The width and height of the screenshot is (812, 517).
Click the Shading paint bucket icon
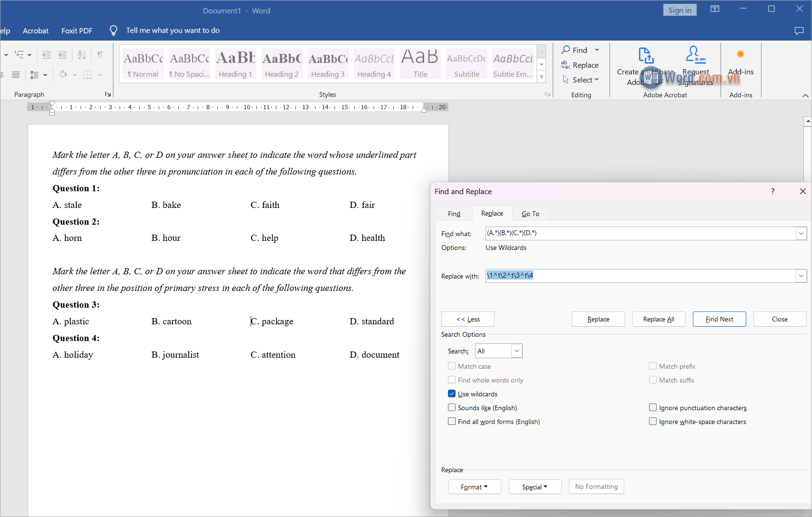[x=63, y=74]
